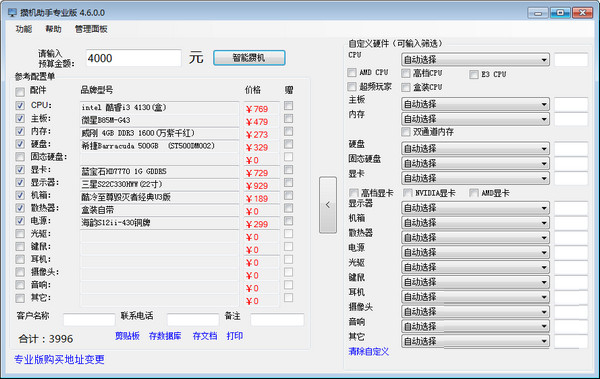Click the 蓝宝石HD7770 1G GDDR5 model field
This screenshot has height=379, width=600.
tap(160, 172)
